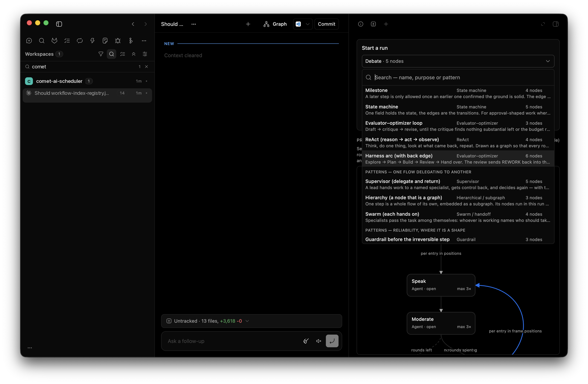
Task: Choose ReAct (reason → act → observe)
Action: click(458, 142)
